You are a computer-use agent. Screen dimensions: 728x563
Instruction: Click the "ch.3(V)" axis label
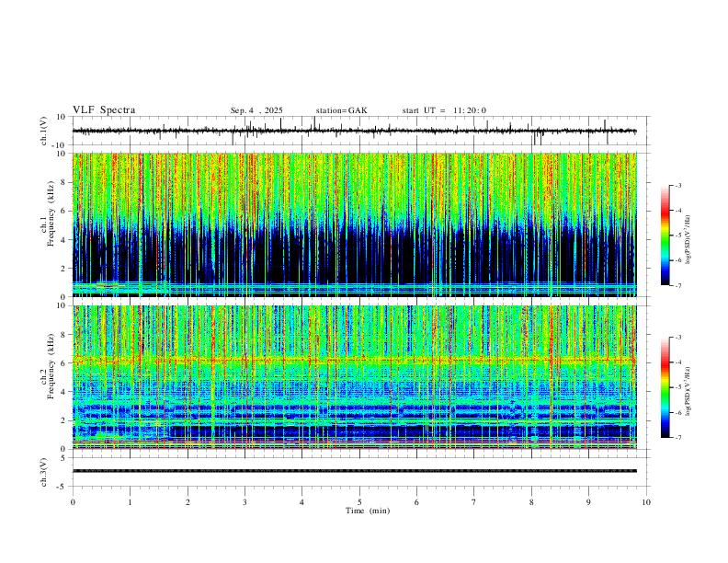[44, 472]
